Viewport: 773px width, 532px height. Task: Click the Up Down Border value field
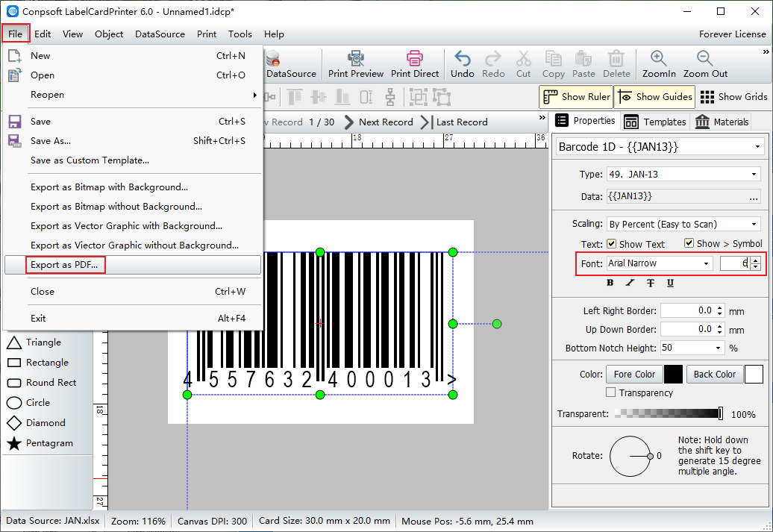pyautogui.click(x=688, y=329)
